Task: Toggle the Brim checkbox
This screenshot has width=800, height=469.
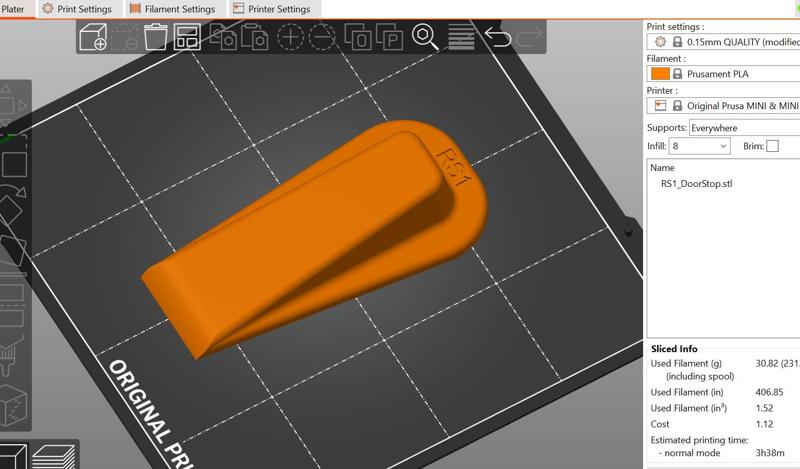Action: pyautogui.click(x=772, y=146)
